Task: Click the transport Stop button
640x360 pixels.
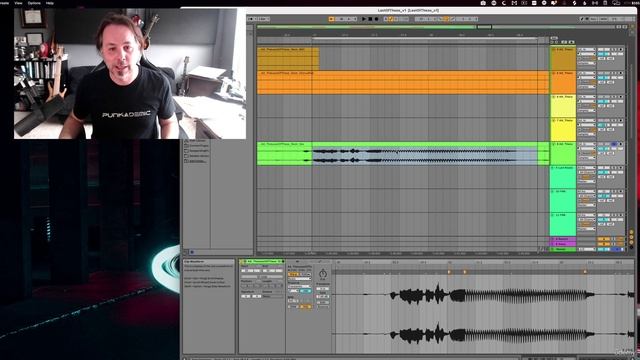Action: [370, 19]
